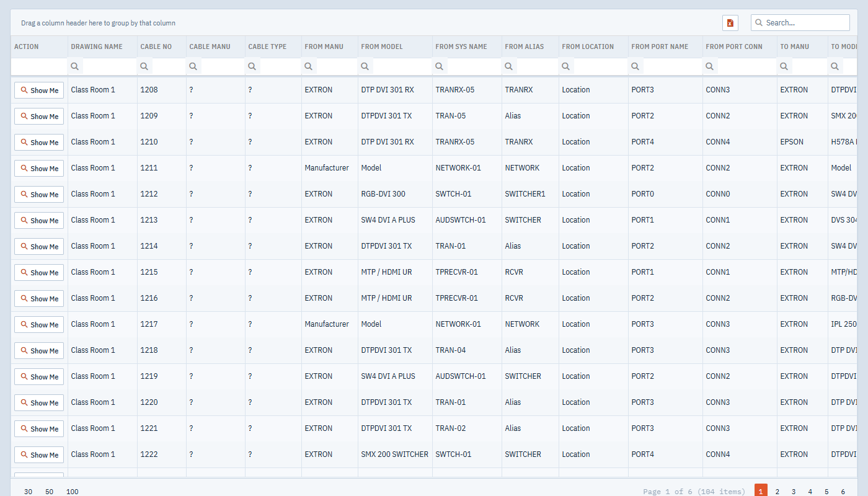This screenshot has width=868, height=496.
Task: Show Me cable 1212
Action: pyautogui.click(x=39, y=195)
